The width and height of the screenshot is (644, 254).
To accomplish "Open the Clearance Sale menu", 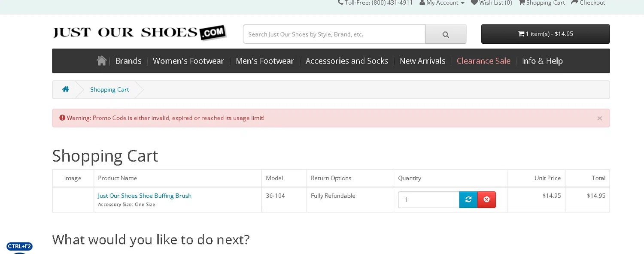I will click(483, 61).
